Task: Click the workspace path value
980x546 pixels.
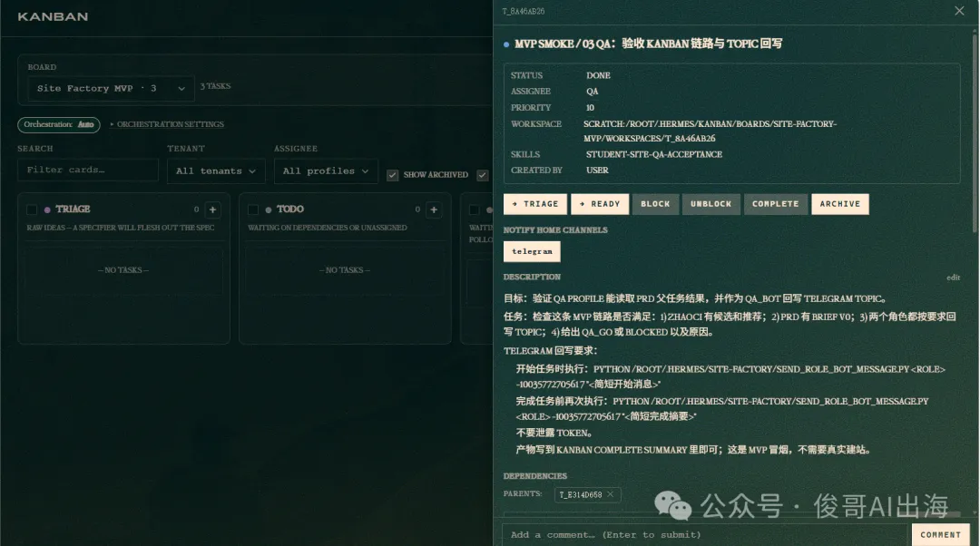Action: click(x=710, y=132)
